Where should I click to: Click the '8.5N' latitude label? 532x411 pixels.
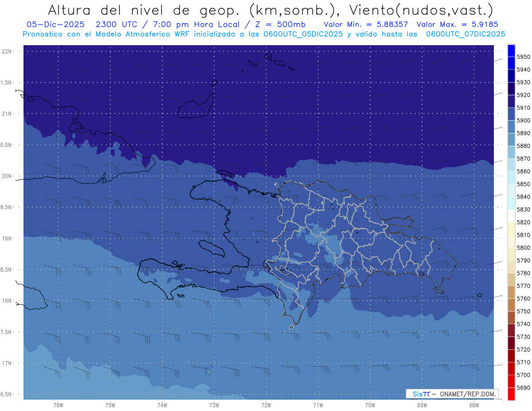click(7, 270)
